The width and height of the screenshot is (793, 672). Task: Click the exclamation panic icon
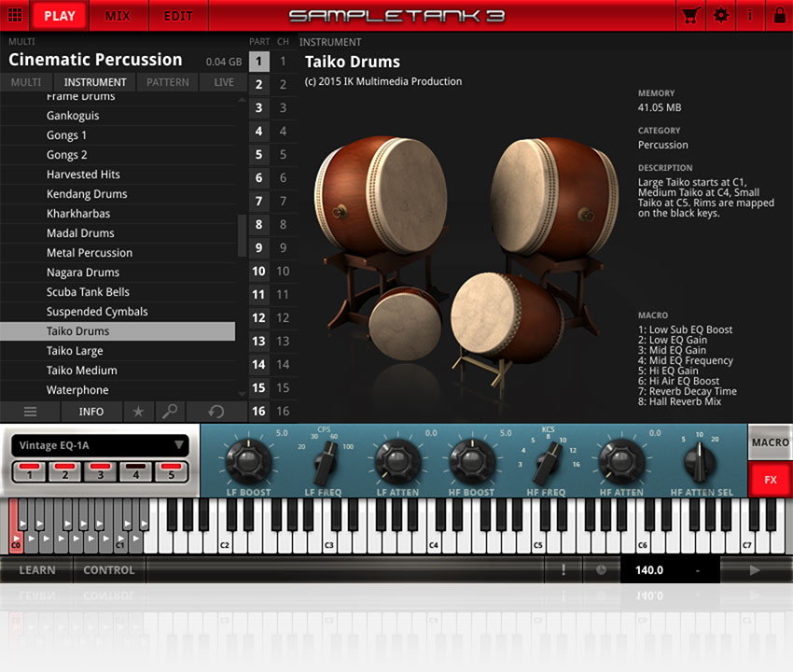(563, 569)
